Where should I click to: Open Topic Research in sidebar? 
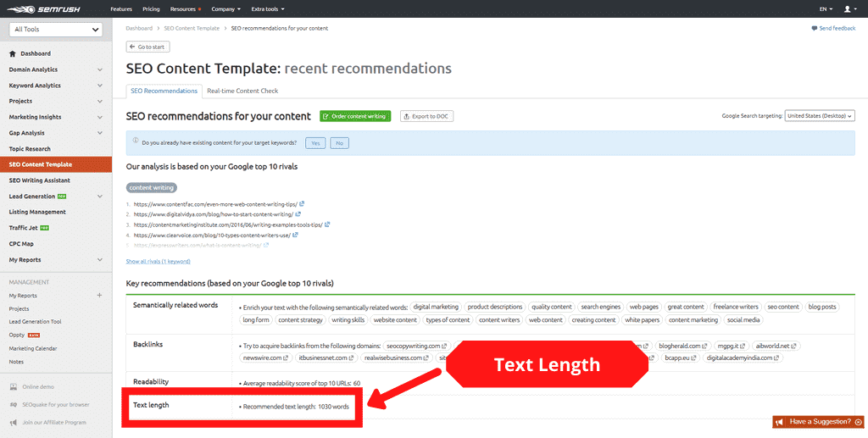click(x=30, y=149)
